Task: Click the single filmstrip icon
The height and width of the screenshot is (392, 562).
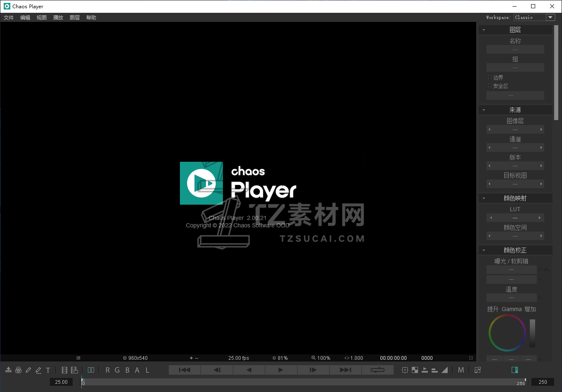Action: (64, 370)
